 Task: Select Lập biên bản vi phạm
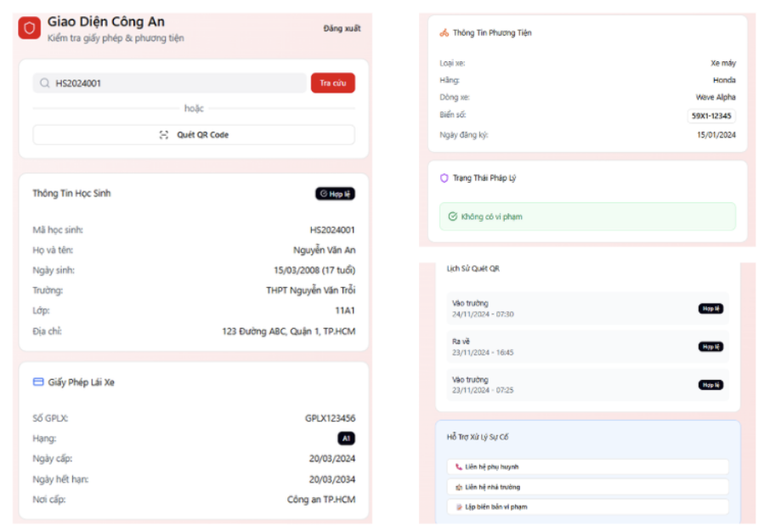click(587, 507)
